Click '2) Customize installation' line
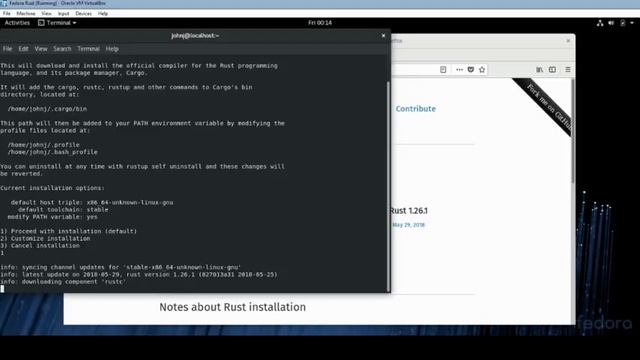This screenshot has height=360, width=640. [x=45, y=238]
